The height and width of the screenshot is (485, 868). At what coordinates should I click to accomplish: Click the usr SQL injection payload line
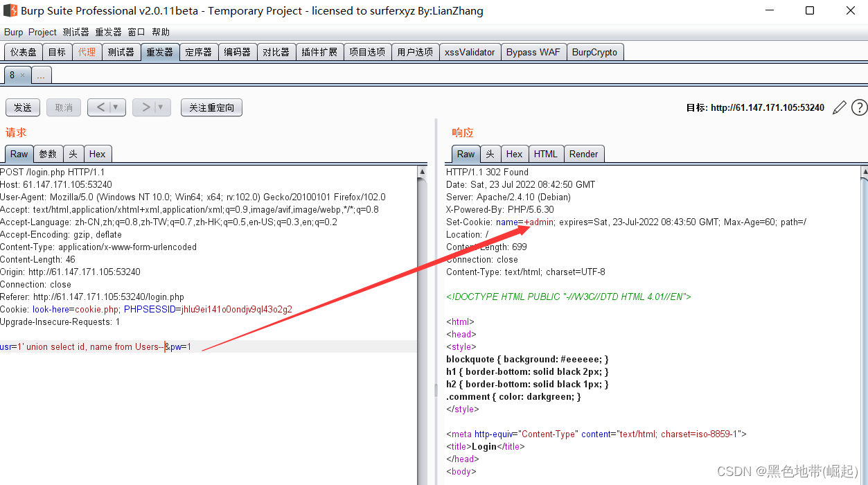tap(96, 346)
